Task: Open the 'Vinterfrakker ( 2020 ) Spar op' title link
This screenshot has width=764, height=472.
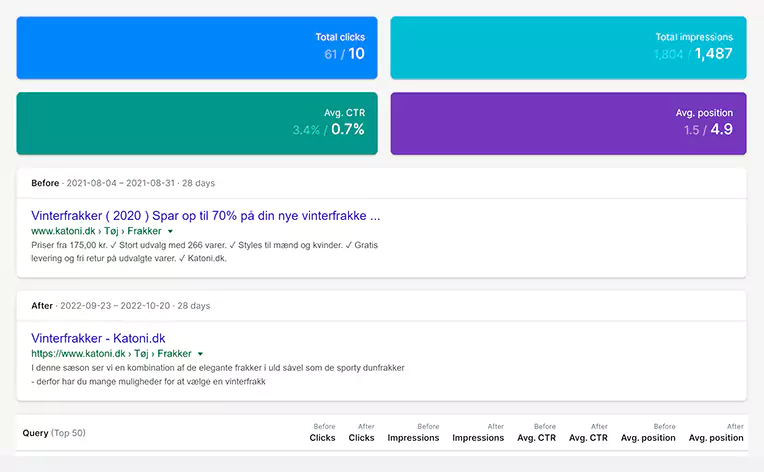Action: tap(205, 215)
